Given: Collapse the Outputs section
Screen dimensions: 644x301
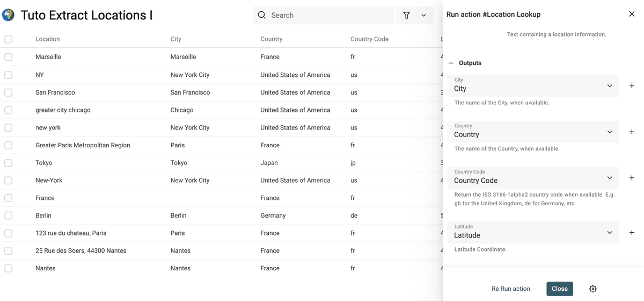Looking at the screenshot, I should pyautogui.click(x=451, y=63).
